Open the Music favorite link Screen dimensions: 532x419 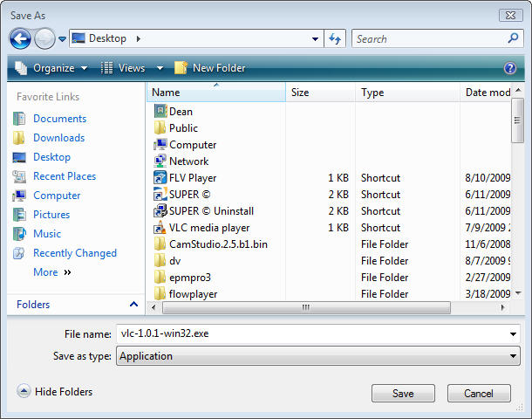coord(47,234)
